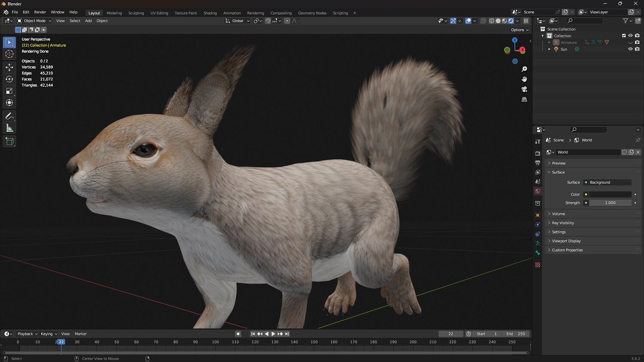Select the Add Cube tool
The image size is (644, 362).
coord(9,142)
